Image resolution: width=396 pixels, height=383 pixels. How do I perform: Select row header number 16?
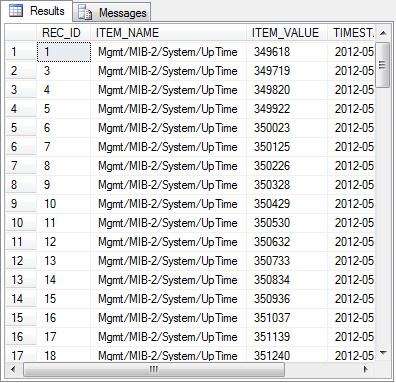pyautogui.click(x=21, y=337)
